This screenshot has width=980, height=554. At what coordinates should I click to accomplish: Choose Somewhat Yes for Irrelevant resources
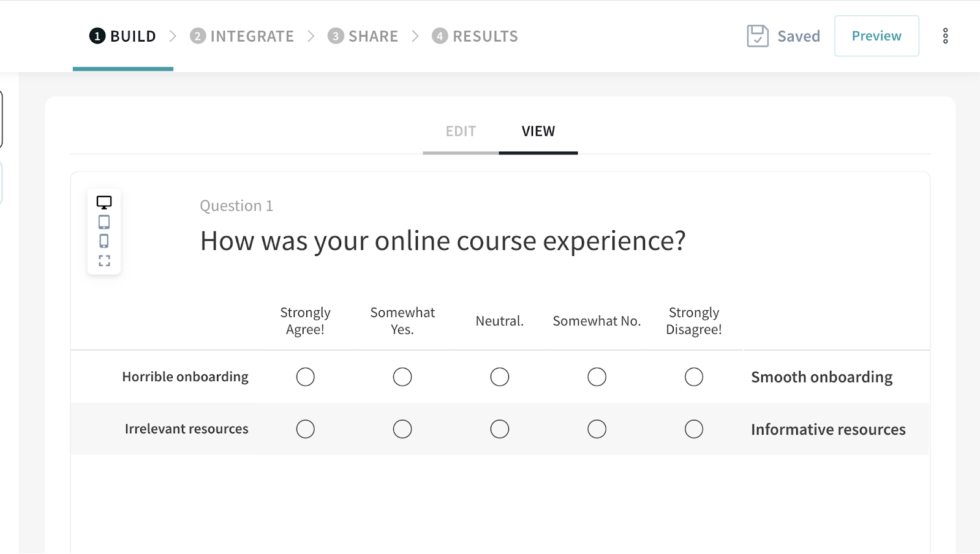tap(402, 429)
